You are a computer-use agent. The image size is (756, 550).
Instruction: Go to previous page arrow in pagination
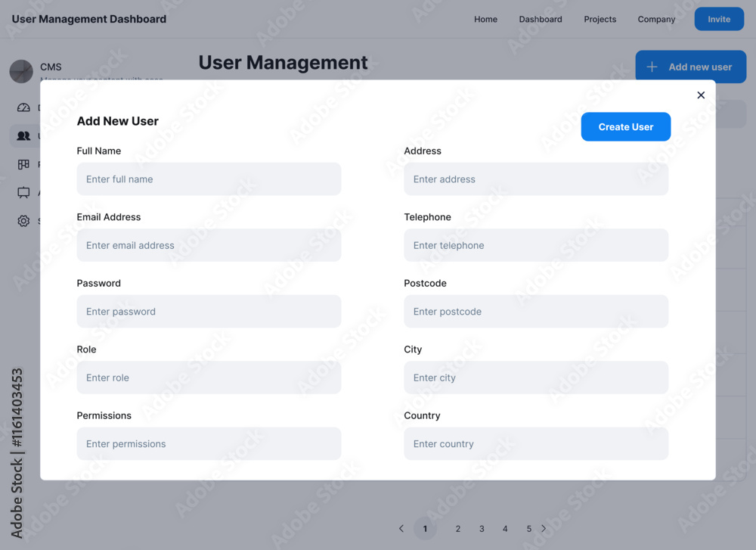[401, 528]
